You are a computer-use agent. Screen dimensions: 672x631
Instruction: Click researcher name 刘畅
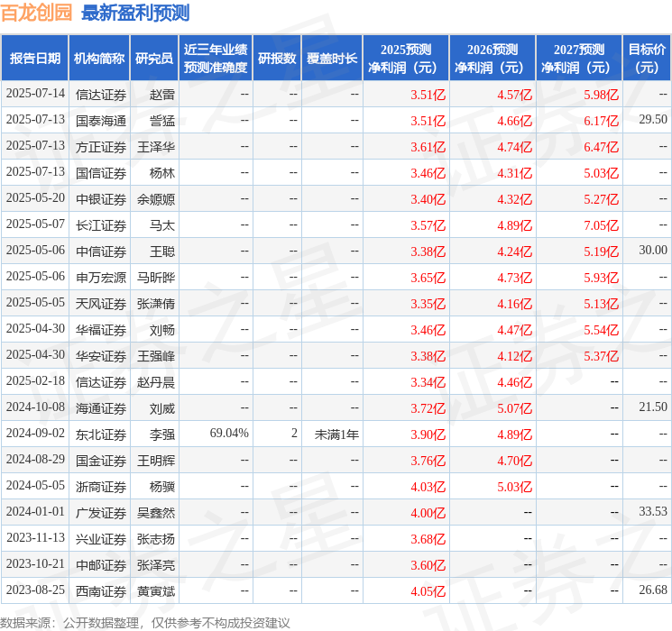click(x=162, y=330)
